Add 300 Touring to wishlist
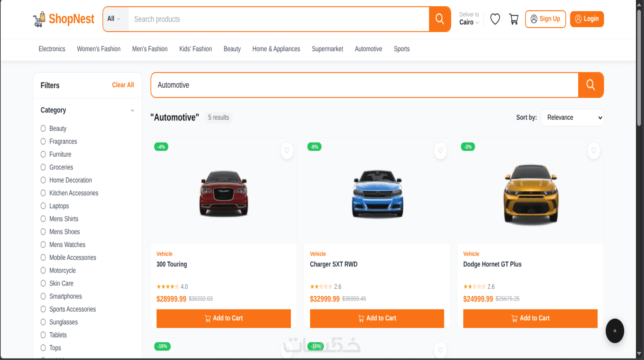Viewport: 644px width, 360px height. pos(287,151)
